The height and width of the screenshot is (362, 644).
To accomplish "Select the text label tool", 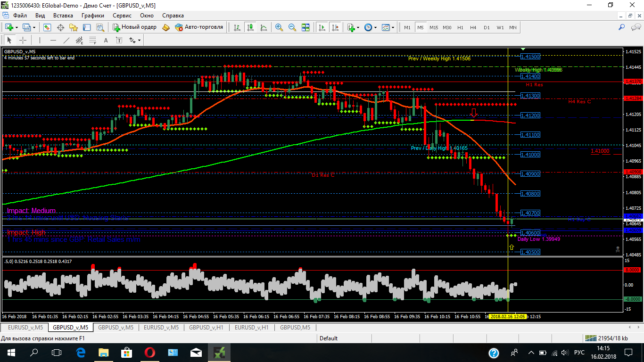I will (x=119, y=40).
